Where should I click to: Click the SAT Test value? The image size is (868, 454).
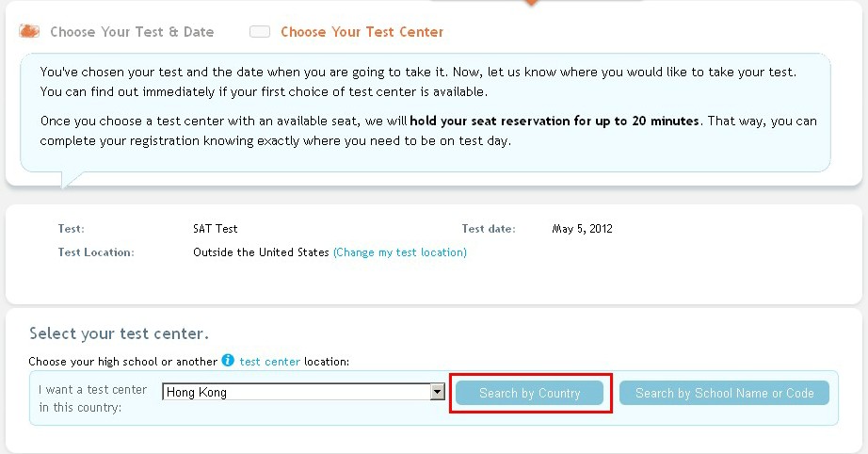pos(216,229)
